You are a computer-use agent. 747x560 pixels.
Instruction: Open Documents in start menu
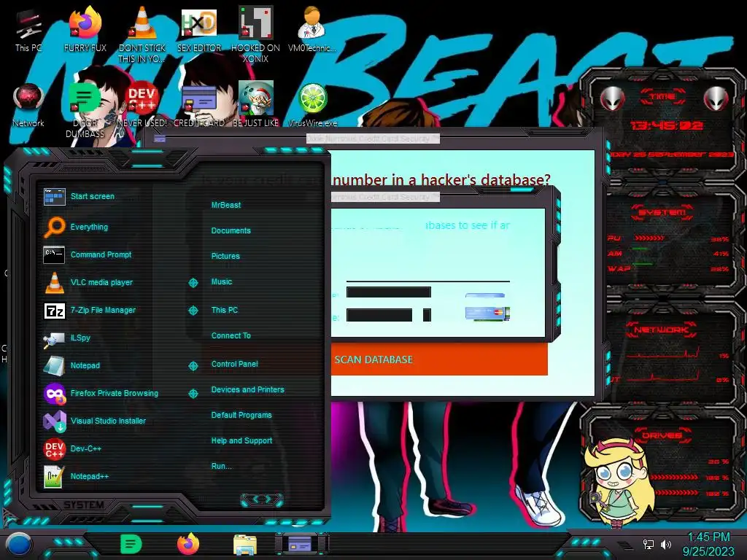(x=231, y=230)
